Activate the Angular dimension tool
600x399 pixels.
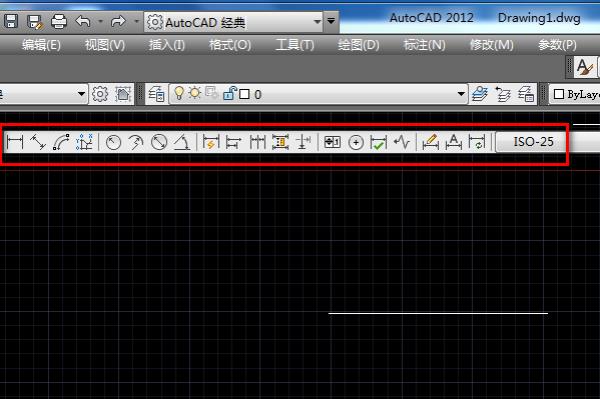click(x=182, y=142)
